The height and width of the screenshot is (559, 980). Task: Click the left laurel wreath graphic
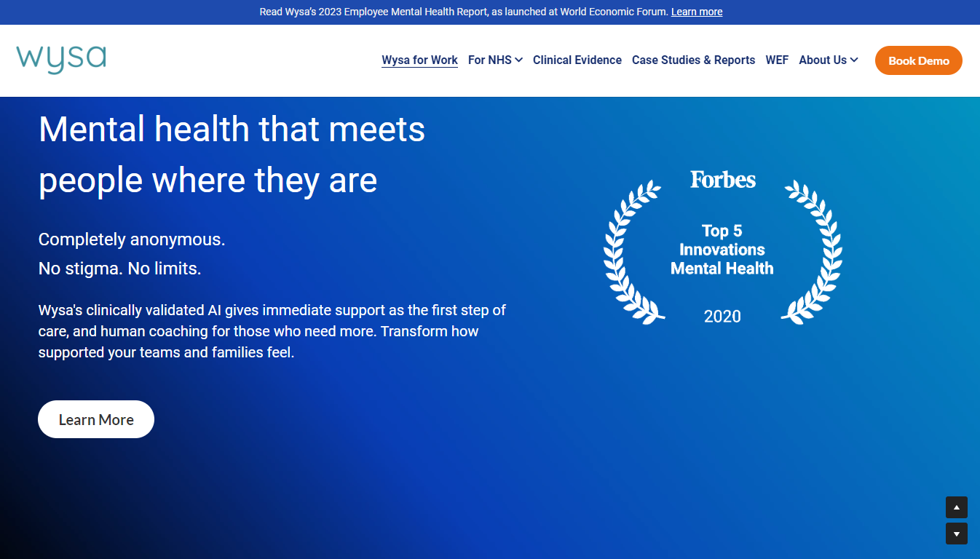click(x=631, y=251)
